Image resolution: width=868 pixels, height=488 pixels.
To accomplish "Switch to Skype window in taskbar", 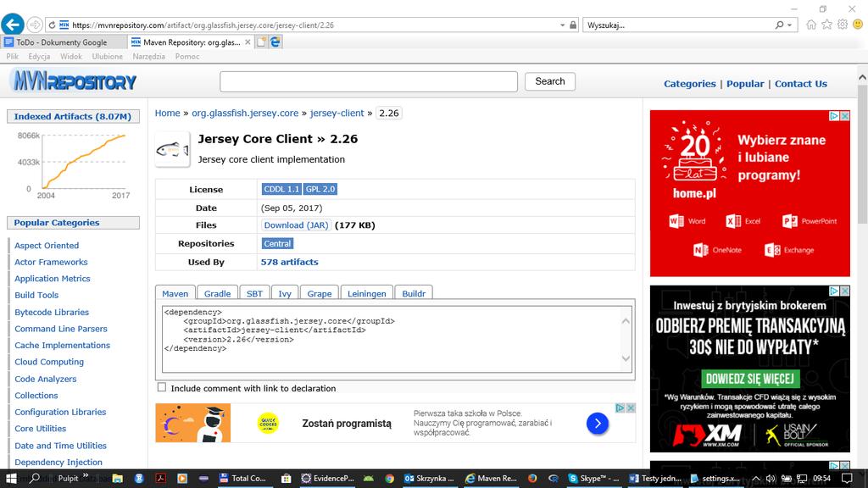I will (593, 479).
